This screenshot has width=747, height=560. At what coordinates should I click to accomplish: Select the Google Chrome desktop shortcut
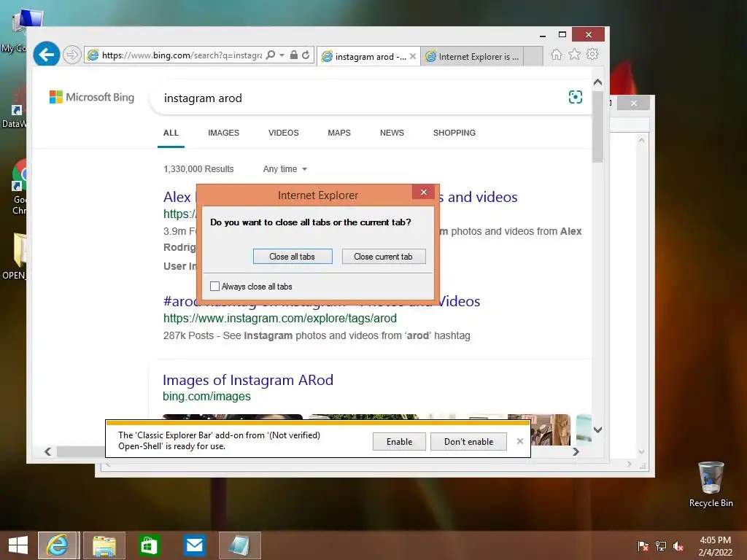(19, 187)
